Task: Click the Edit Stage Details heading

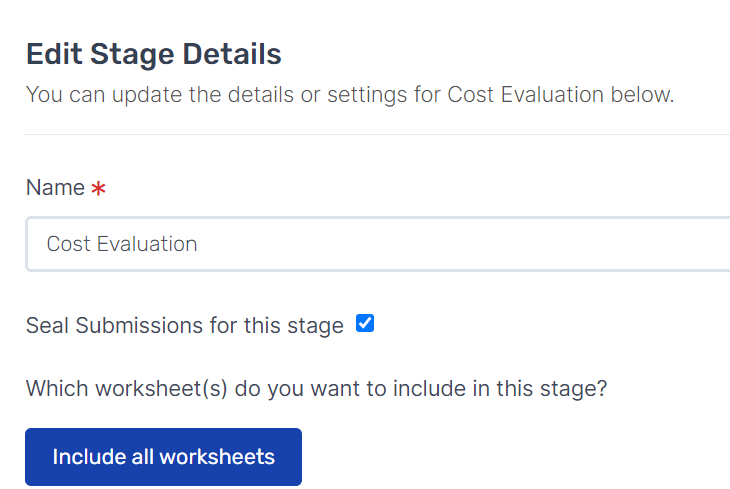Action: 154,54
